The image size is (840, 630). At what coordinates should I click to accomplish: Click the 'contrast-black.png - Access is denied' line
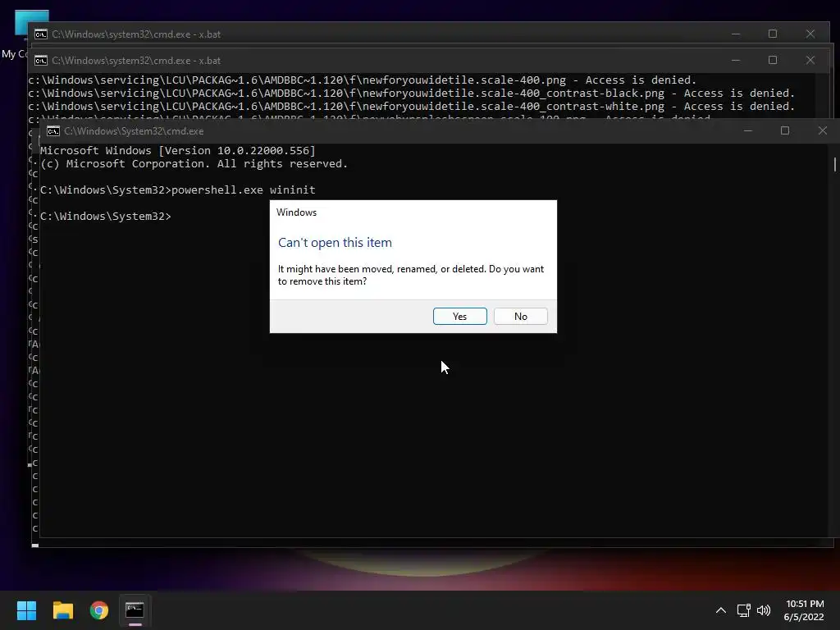411,94
